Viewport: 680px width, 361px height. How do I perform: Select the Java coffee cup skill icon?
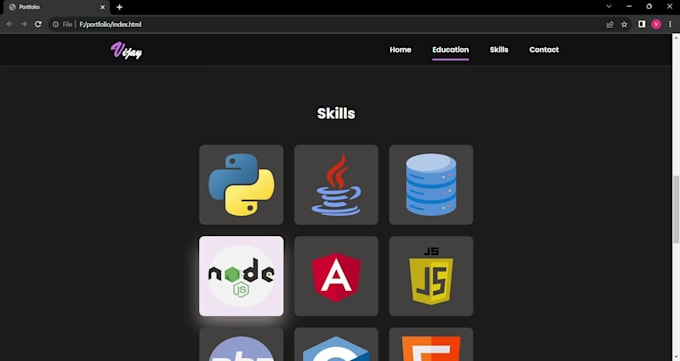[x=336, y=185]
